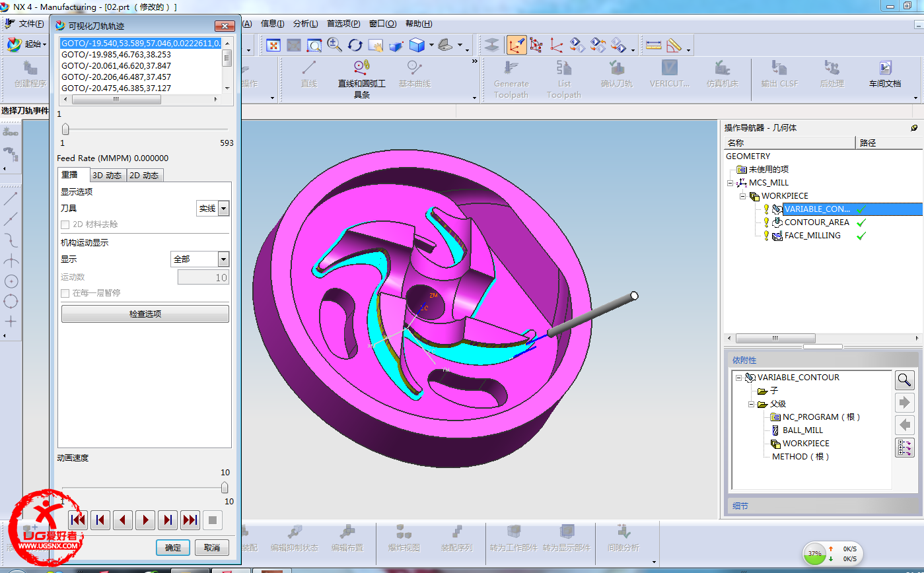Toggle the 2D 材料去除 checkbox
This screenshot has height=573, width=924.
[x=65, y=224]
